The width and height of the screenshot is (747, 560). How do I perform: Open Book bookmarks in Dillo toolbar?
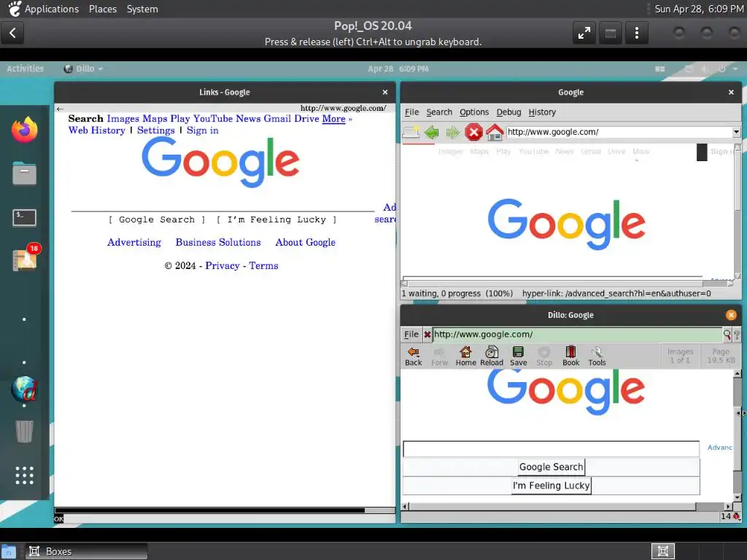[x=570, y=356]
